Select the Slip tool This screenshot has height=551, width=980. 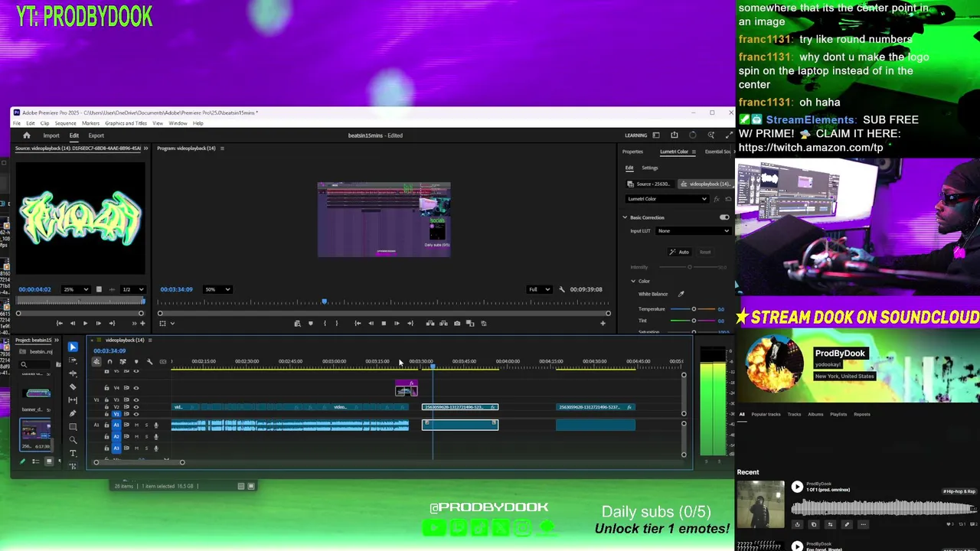[73, 400]
